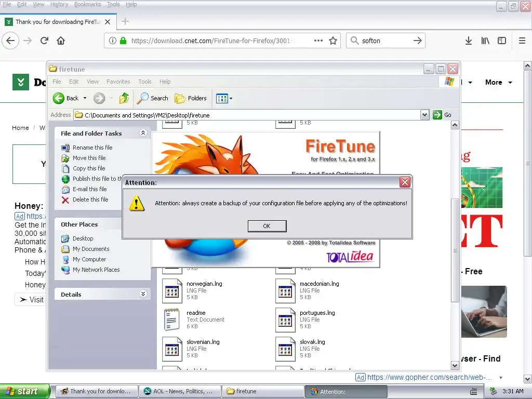Open Search in the Explorer toolbar

click(x=153, y=98)
